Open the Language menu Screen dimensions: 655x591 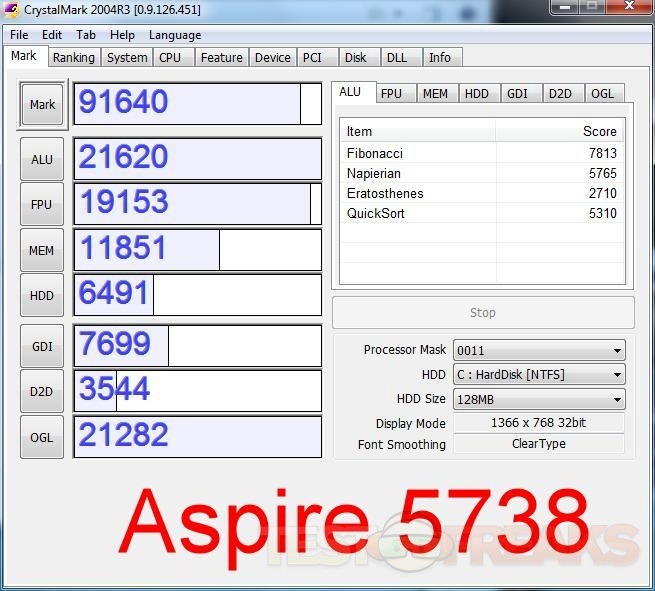175,35
